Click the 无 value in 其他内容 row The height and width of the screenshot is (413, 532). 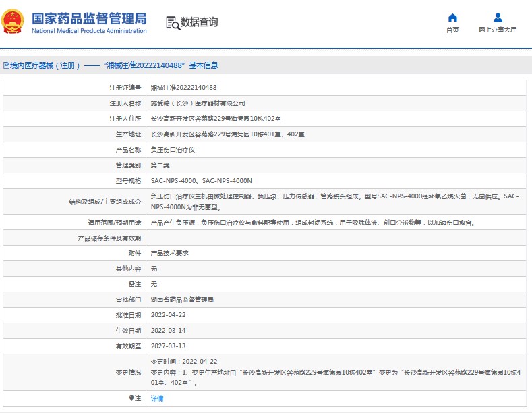tap(154, 269)
